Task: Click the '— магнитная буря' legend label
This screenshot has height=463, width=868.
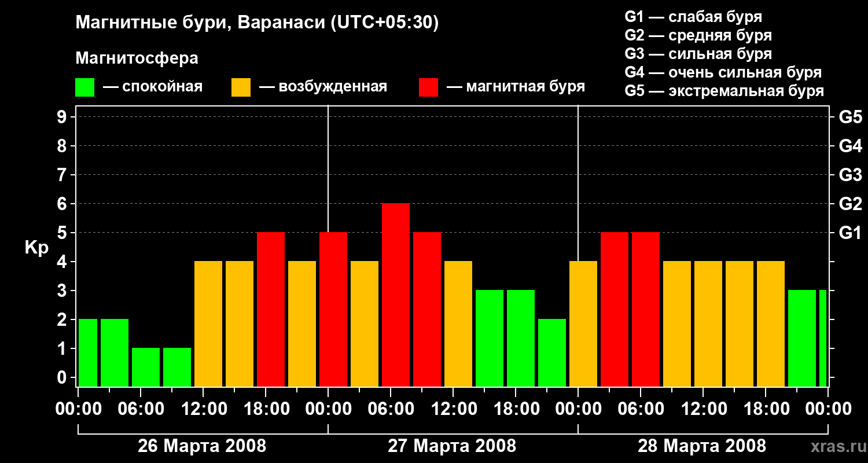Action: (516, 87)
